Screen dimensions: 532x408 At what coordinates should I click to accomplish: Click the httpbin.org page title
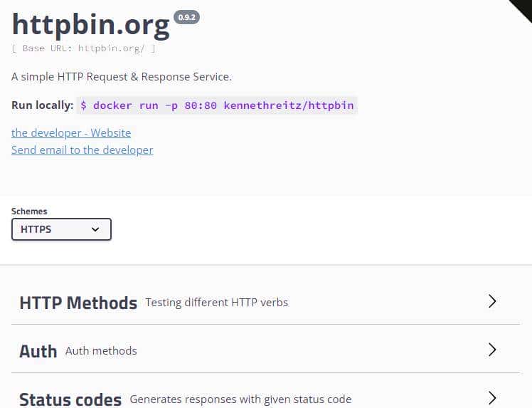tap(91, 26)
